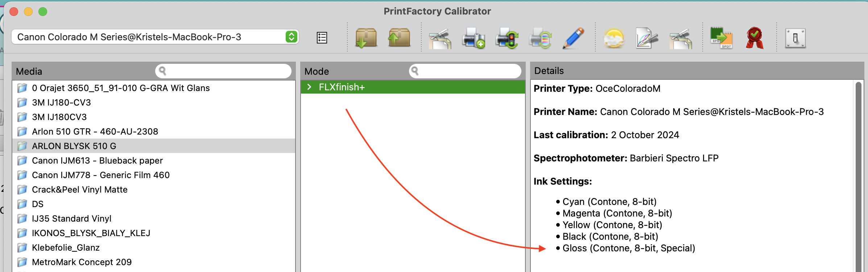The height and width of the screenshot is (272, 868).
Task: Select media 'Canon IJM613 - Blueback paper'
Action: (x=154, y=160)
